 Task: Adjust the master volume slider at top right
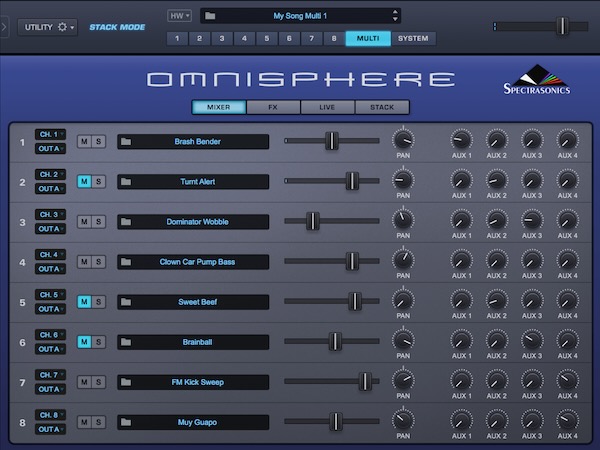562,26
